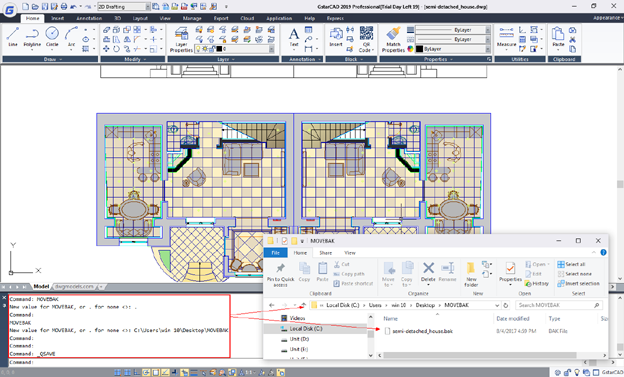The width and height of the screenshot is (624, 377).
Task: Click Select all in File Explorer
Action: tap(571, 264)
